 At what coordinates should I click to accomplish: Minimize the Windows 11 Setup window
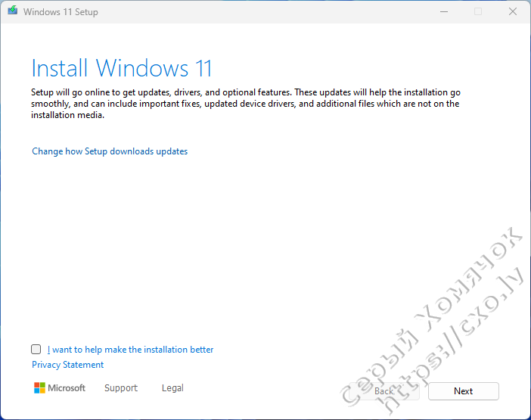(442, 12)
